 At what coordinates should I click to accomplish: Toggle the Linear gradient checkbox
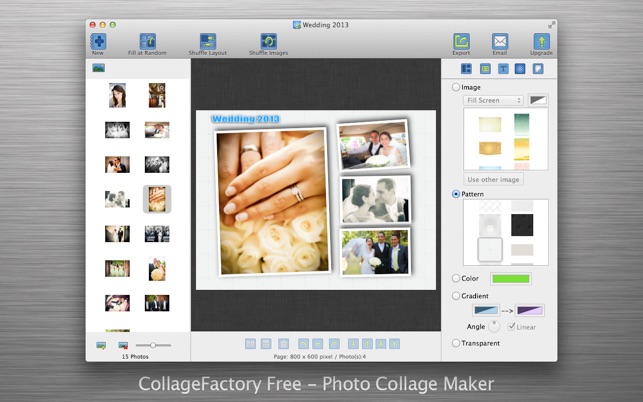[511, 327]
